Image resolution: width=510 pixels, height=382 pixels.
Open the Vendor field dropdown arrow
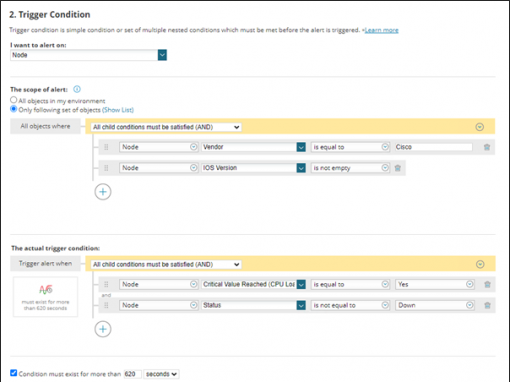click(x=301, y=147)
